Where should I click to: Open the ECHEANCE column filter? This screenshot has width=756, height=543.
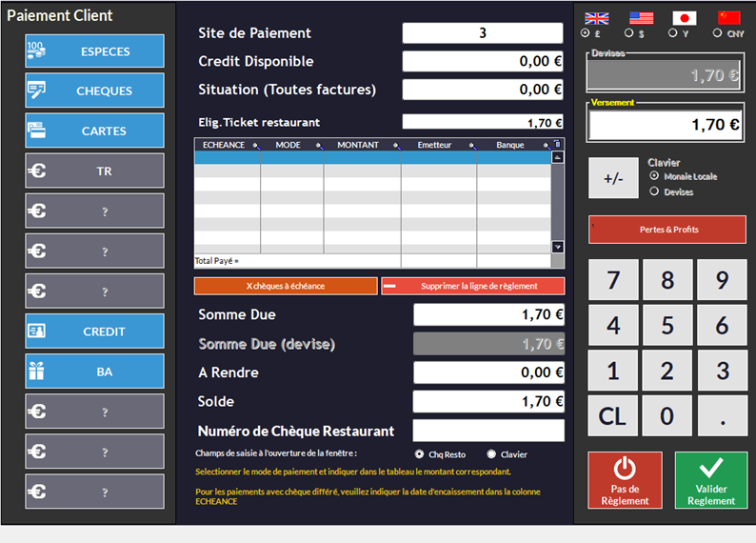253,147
